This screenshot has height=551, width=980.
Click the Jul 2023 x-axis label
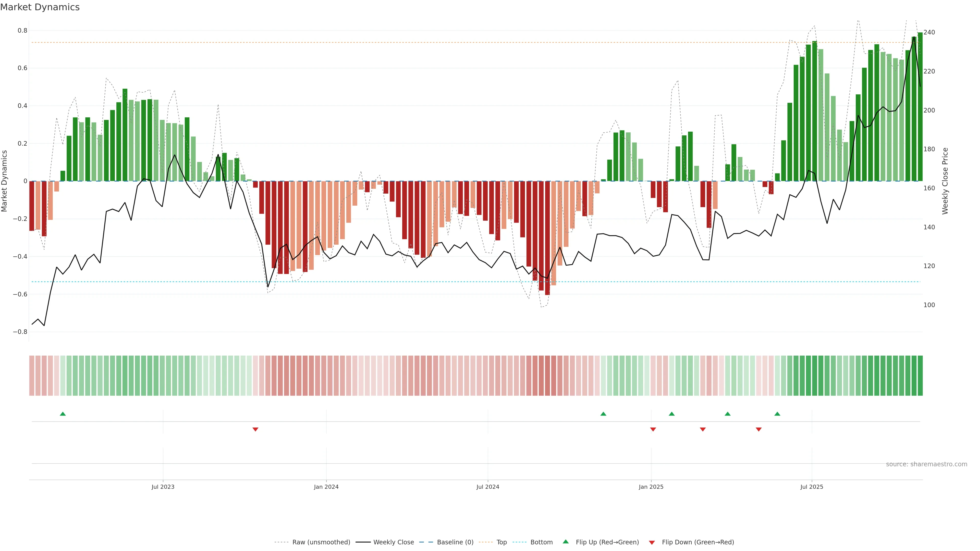click(x=163, y=487)
